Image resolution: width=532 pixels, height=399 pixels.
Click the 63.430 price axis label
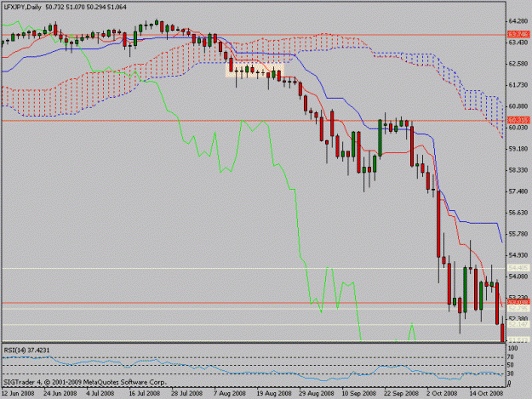[518, 42]
